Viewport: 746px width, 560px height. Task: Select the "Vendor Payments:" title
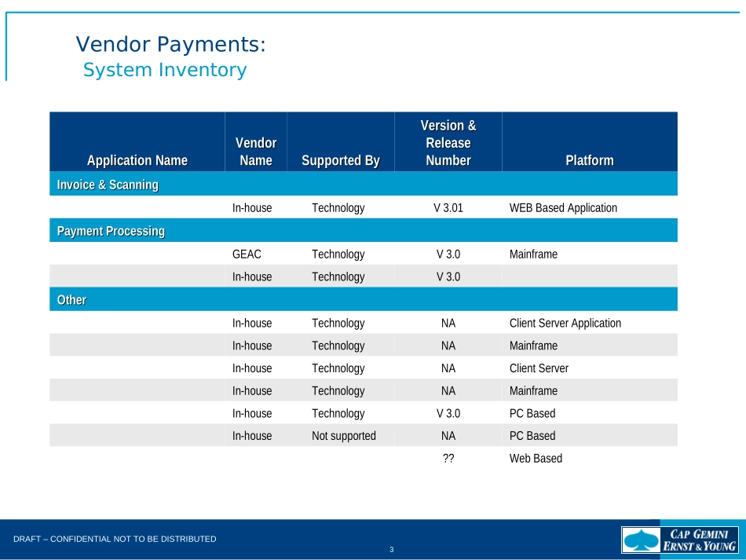click(171, 44)
